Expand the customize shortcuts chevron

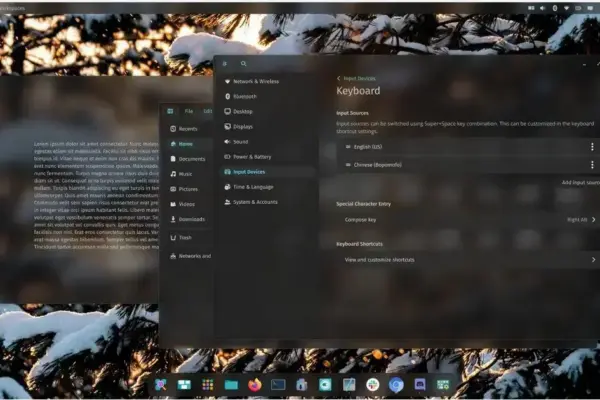[x=593, y=260]
